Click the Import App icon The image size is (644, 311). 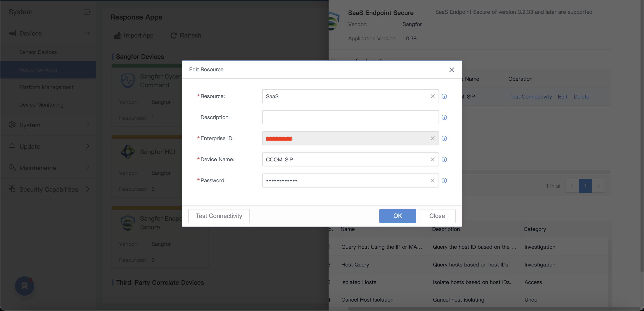point(117,36)
